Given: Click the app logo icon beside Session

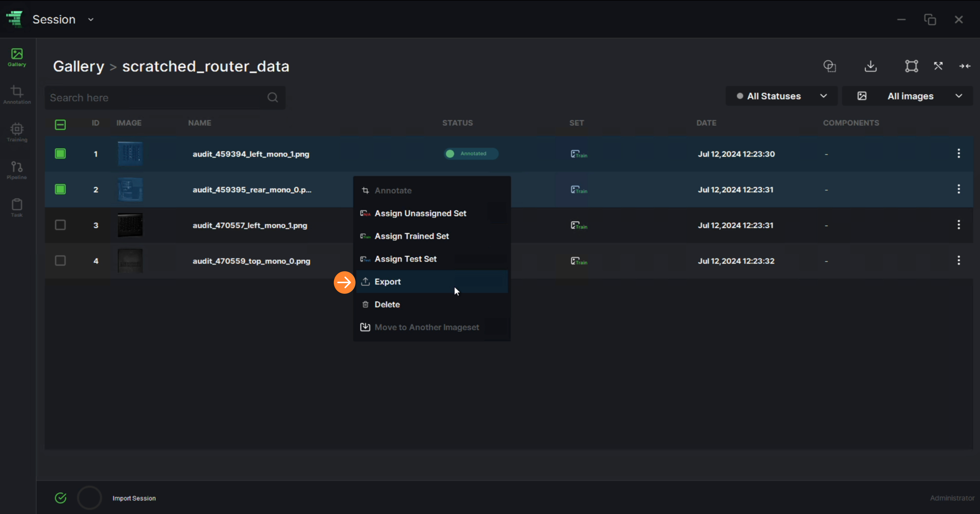Looking at the screenshot, I should coord(15,19).
